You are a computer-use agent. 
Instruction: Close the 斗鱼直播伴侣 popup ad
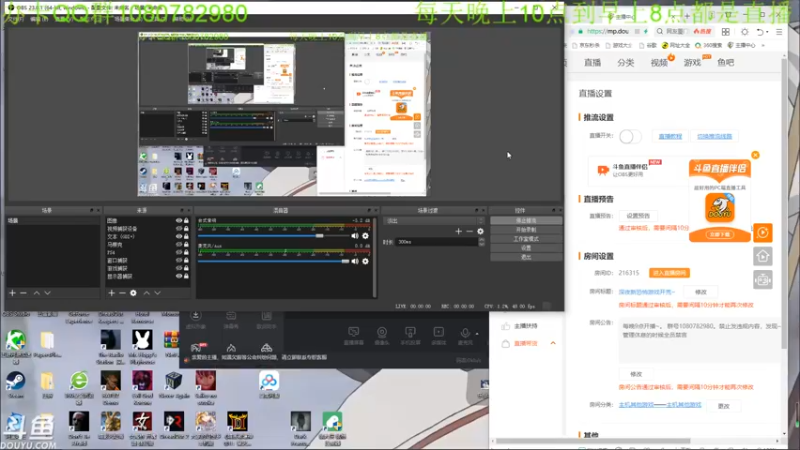pos(755,155)
